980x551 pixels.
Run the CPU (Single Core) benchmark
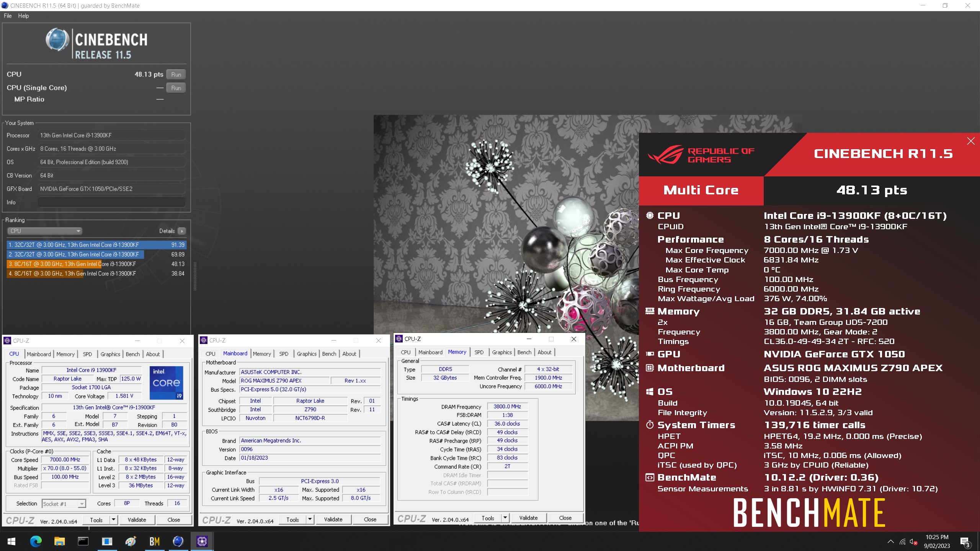[x=176, y=88]
